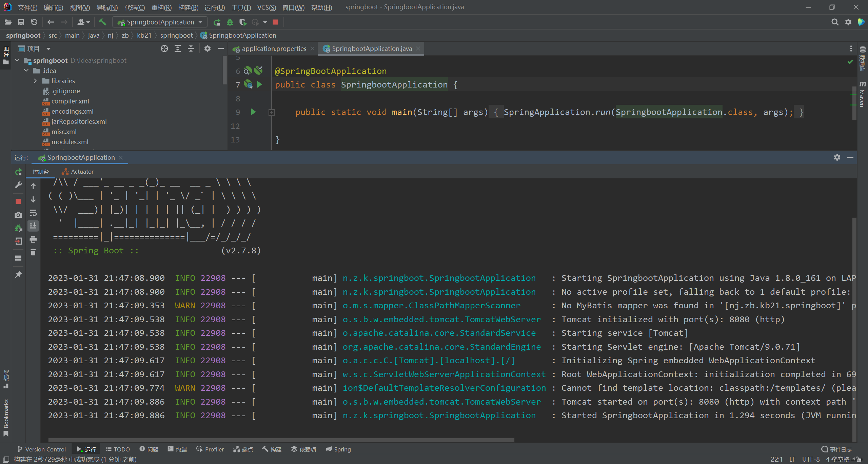This screenshot has width=868, height=464.
Task: Pin the run tool window
Action: (x=18, y=274)
